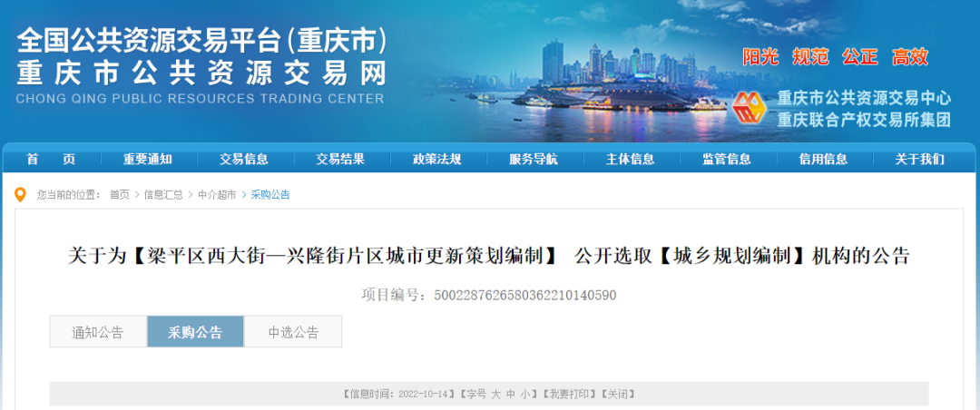
Task: Click the trading center hexagon logo
Action: click(750, 109)
